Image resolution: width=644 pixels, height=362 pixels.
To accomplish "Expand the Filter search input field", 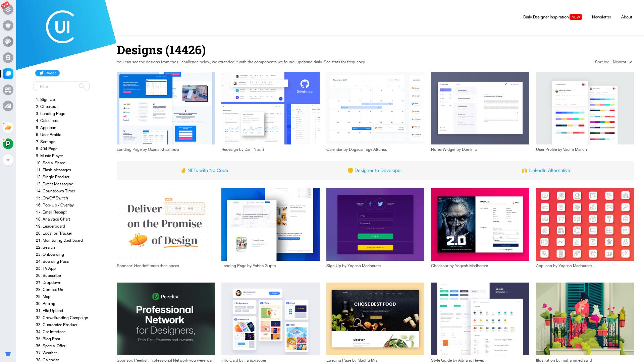I will tap(61, 86).
